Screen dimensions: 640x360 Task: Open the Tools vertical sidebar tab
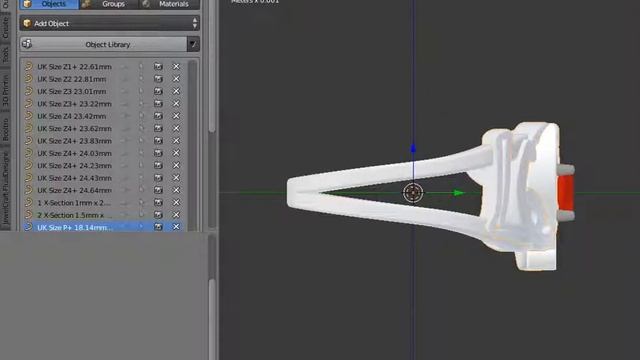[x=5, y=55]
